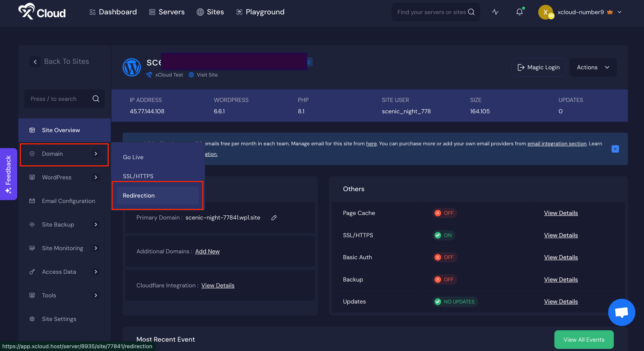Click the crown icon beside username
Screen dimensions: 644x351
(610, 12)
